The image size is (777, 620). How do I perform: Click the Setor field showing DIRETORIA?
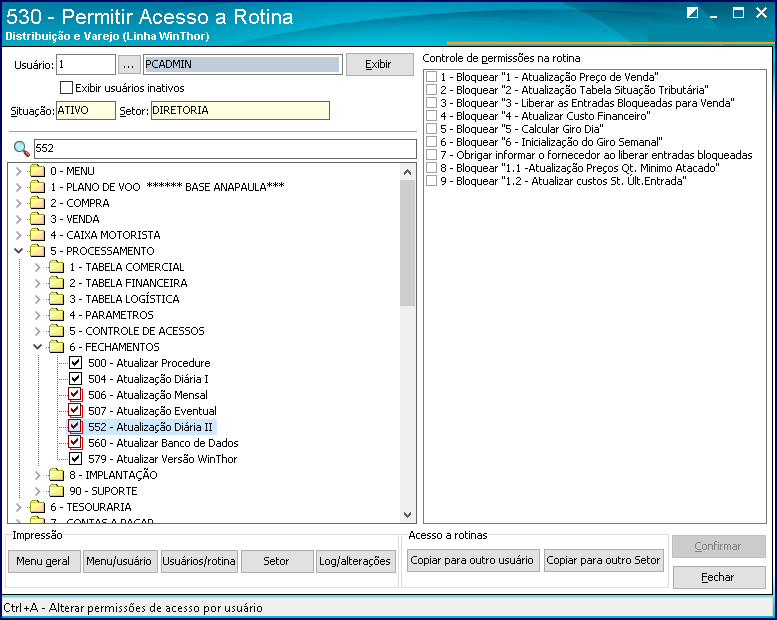(x=240, y=111)
